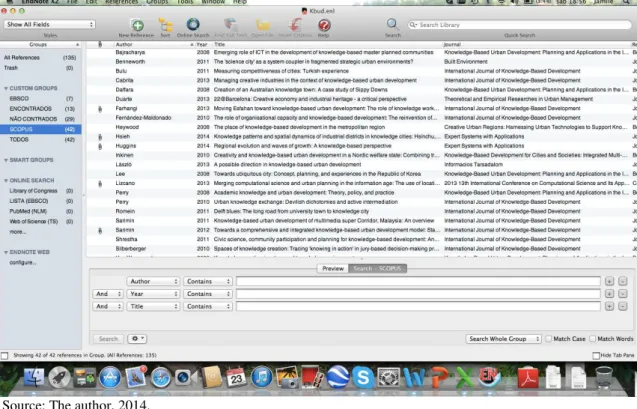This screenshot has width=637, height=409.
Task: Click the Insert Citation toolbar icon
Action: coord(295,25)
